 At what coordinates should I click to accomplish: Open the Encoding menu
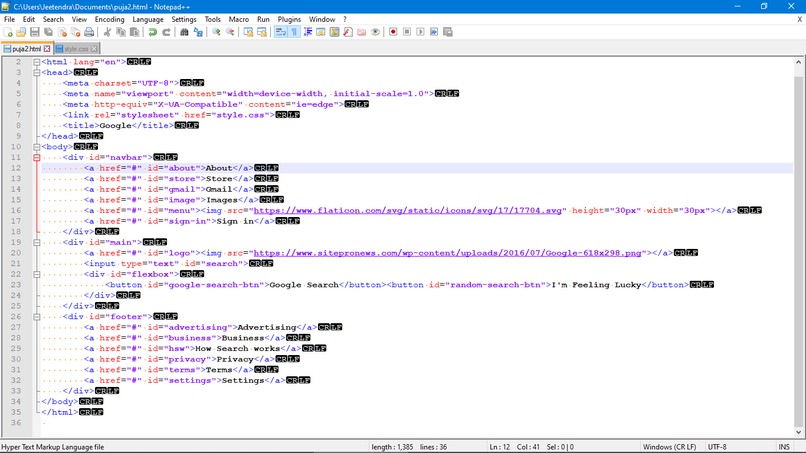(109, 19)
